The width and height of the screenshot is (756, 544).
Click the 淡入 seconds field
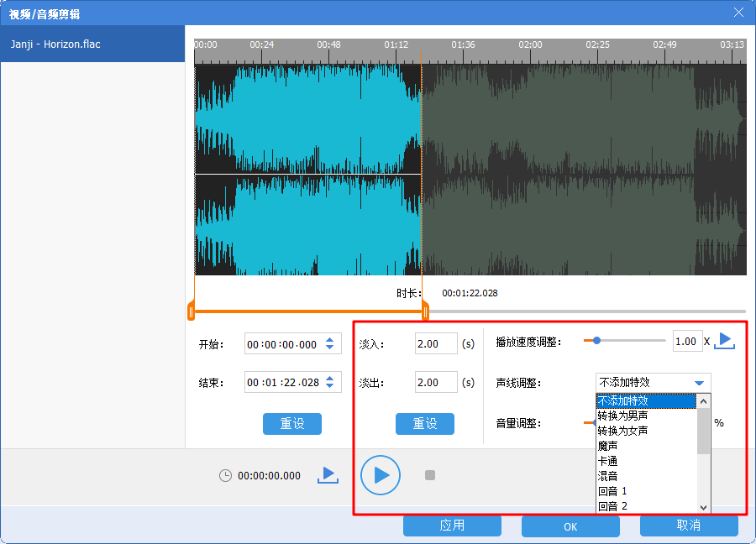[436, 343]
